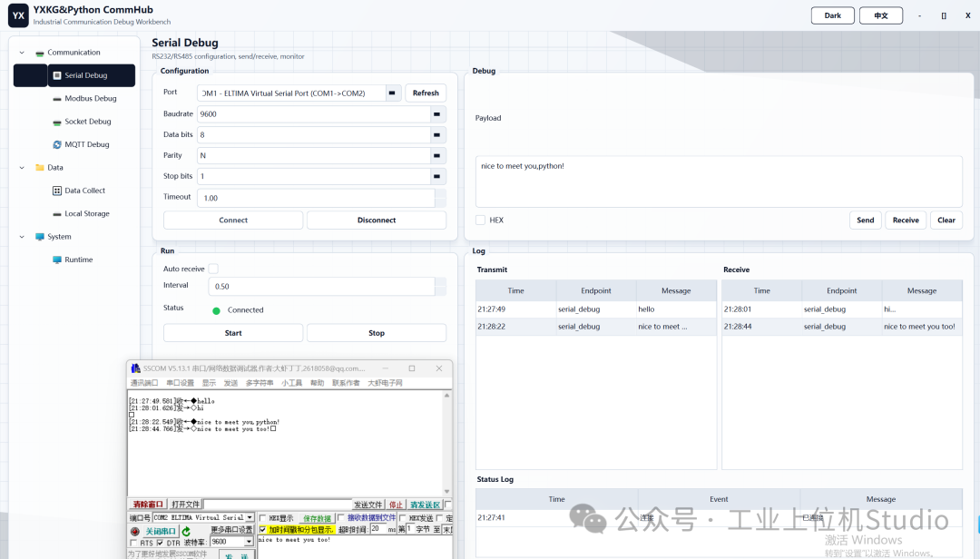Toggle 接收数据到文件 checkbox in SSCOM
Screen dimensions: 980x559
coord(340,518)
